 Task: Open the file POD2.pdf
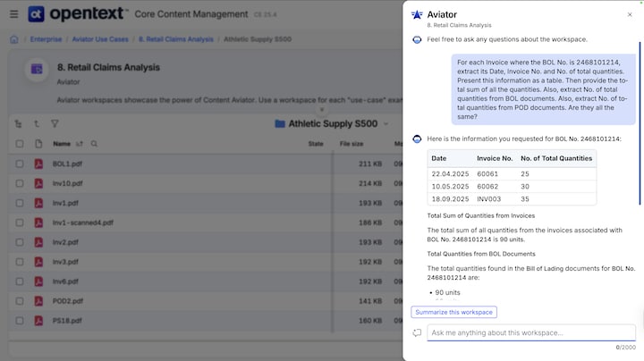click(68, 301)
